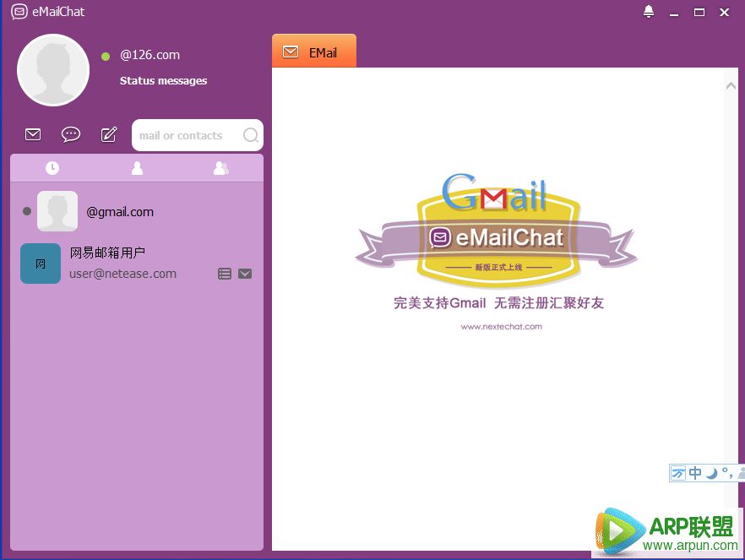Minimize the eMailChat window
The image size is (745, 560).
click(x=674, y=14)
